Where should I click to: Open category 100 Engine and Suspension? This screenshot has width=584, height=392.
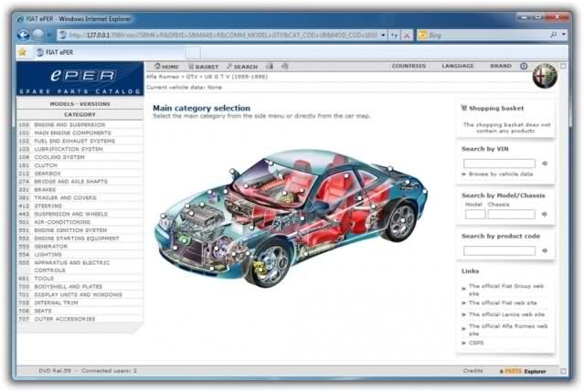[80, 124]
